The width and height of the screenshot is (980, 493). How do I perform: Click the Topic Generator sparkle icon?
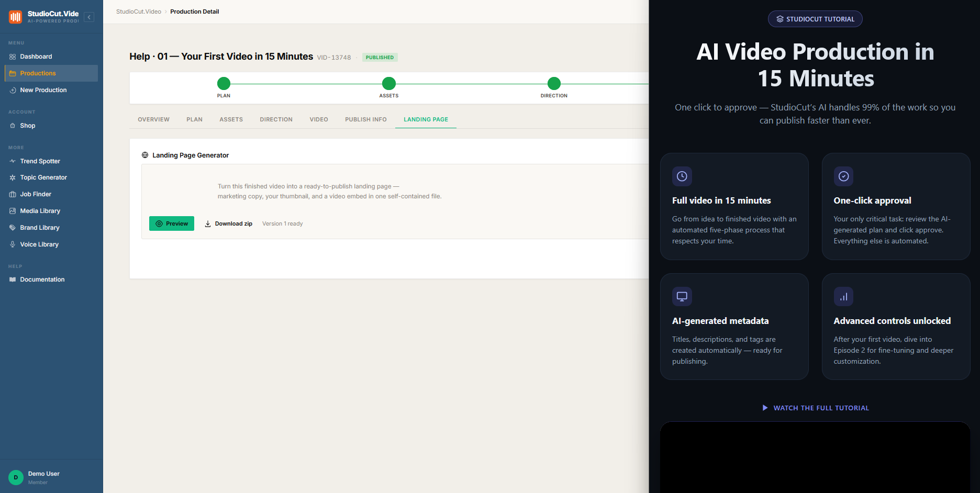pos(13,177)
